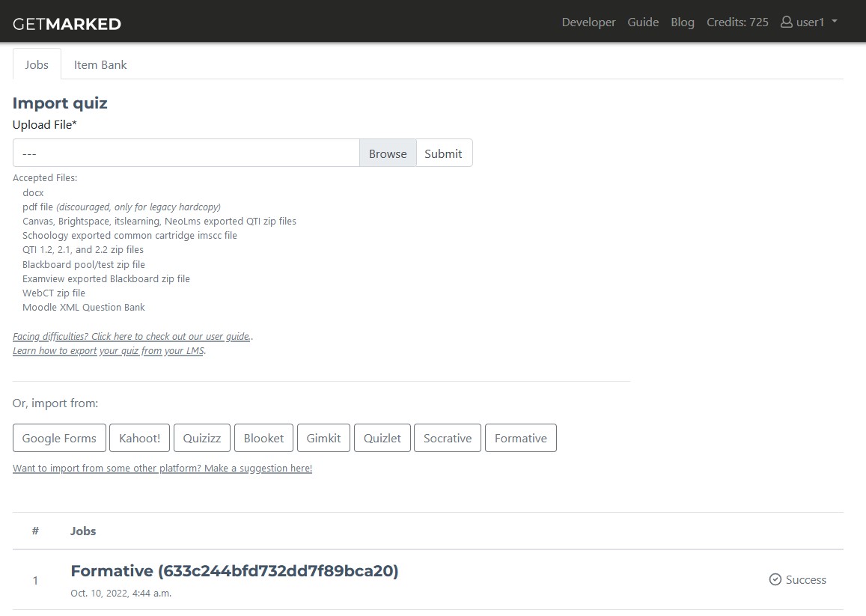Click the Success checkmark icon

775,579
